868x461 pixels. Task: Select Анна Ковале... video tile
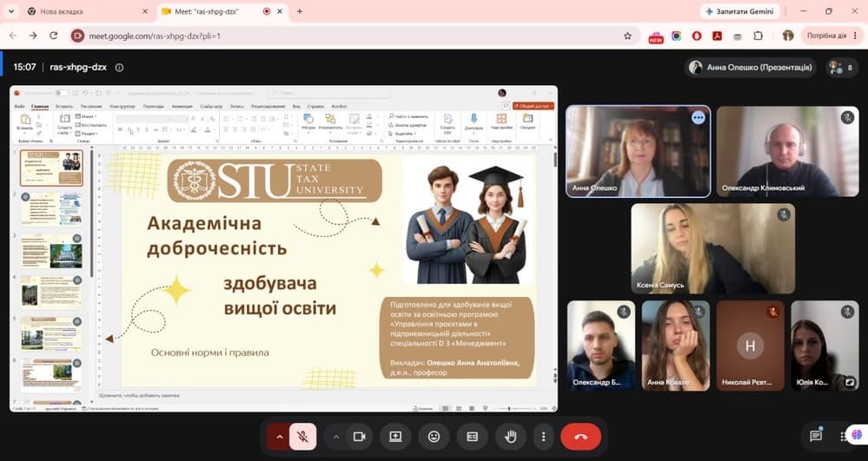(x=675, y=346)
